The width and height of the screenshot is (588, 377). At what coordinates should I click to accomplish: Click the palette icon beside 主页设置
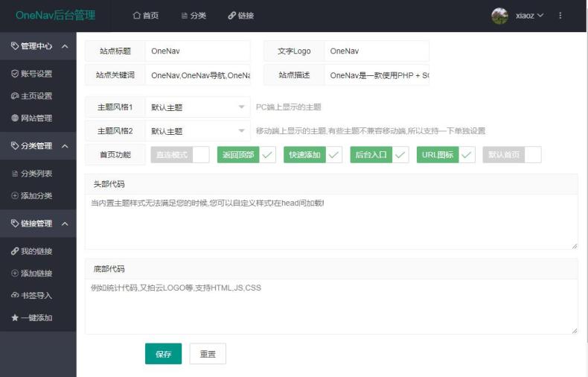coord(15,96)
